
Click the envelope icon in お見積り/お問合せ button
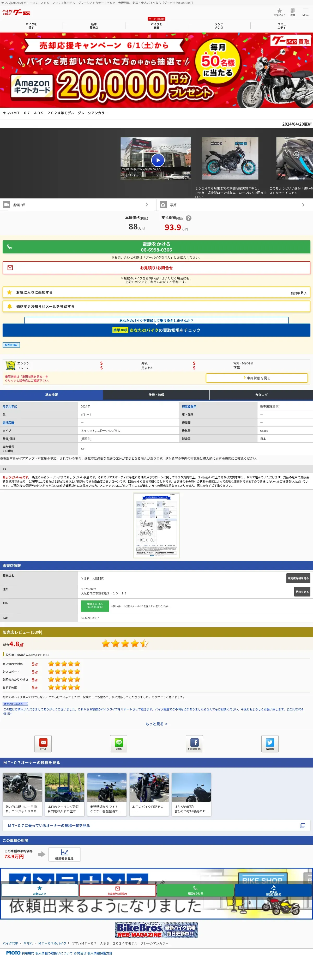pyautogui.click(x=10, y=268)
